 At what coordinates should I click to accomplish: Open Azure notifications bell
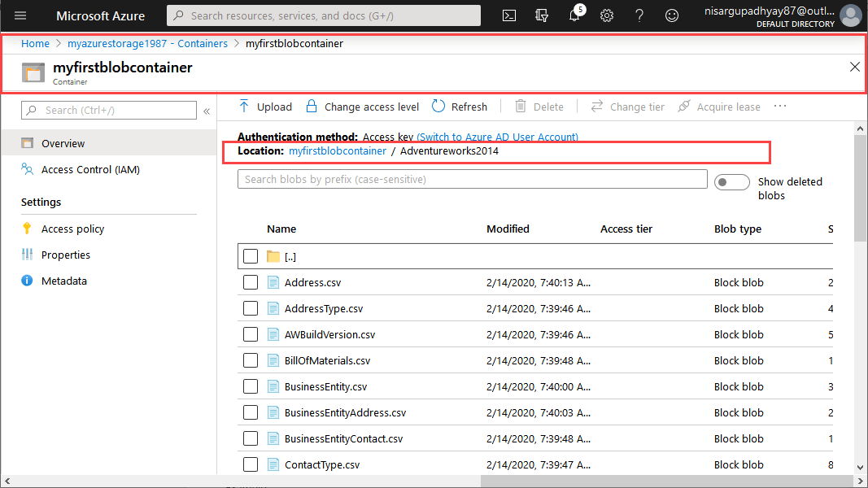pos(574,15)
